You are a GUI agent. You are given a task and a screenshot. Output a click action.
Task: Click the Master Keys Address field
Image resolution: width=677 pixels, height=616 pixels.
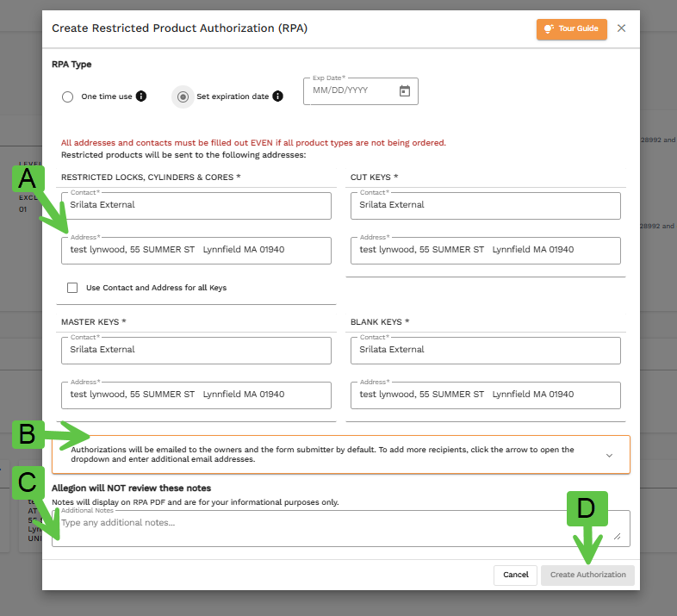point(196,395)
